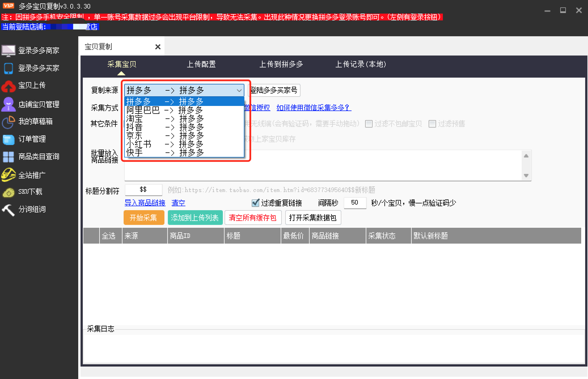
Task: Click the 我的草稿箱 pie chart icon
Action: 8,122
